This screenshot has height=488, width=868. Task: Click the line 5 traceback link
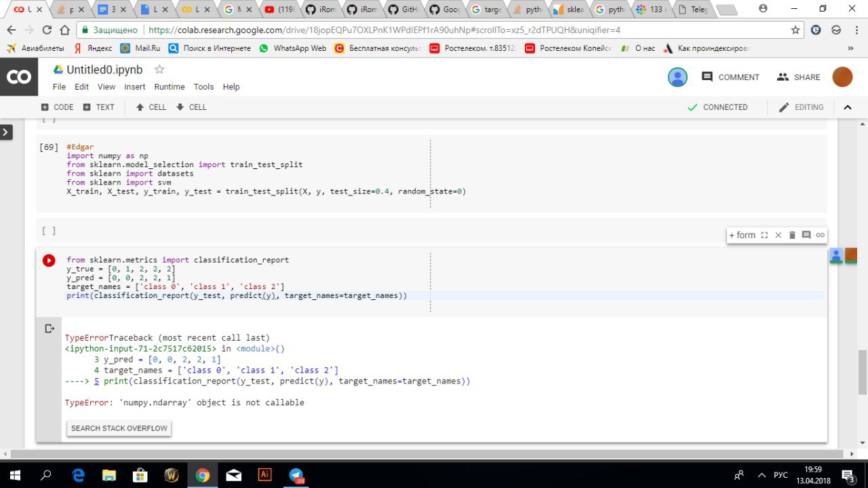(x=96, y=381)
